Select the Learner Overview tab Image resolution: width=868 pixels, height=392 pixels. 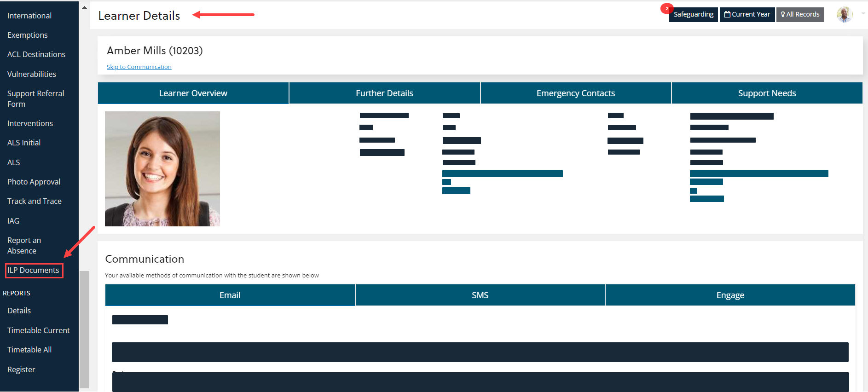click(193, 93)
